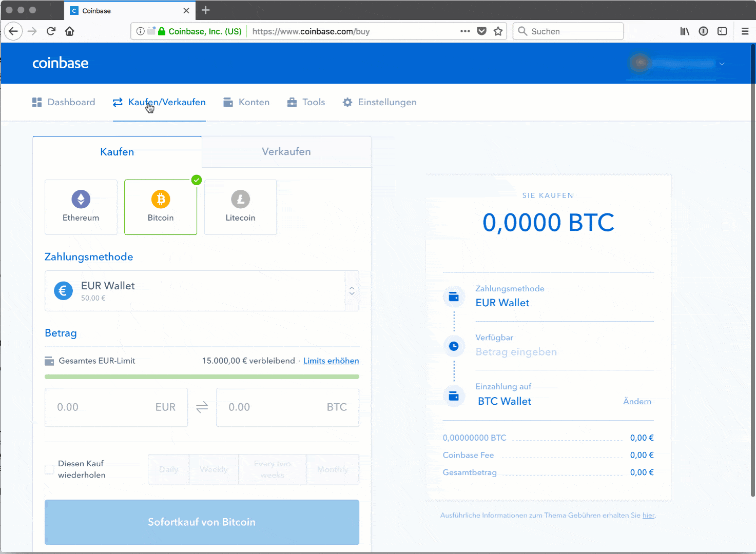This screenshot has height=554, width=756.
Task: Click the Limits erhöhen link
Action: click(331, 361)
